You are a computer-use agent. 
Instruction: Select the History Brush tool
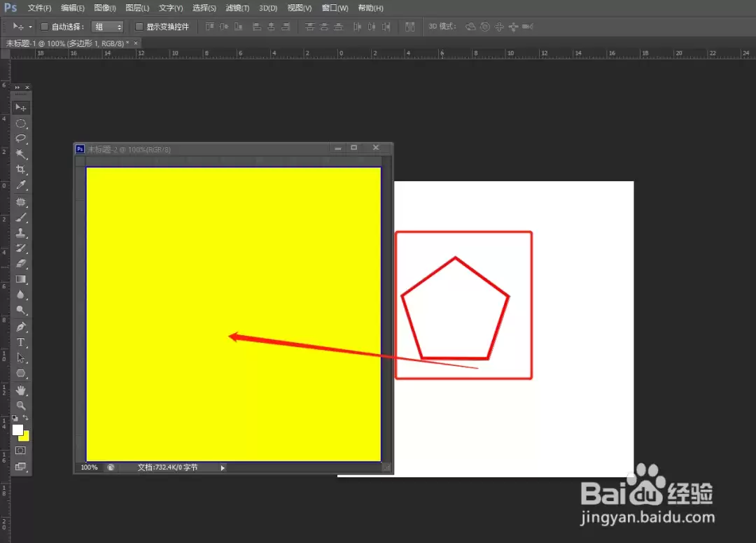(x=21, y=248)
